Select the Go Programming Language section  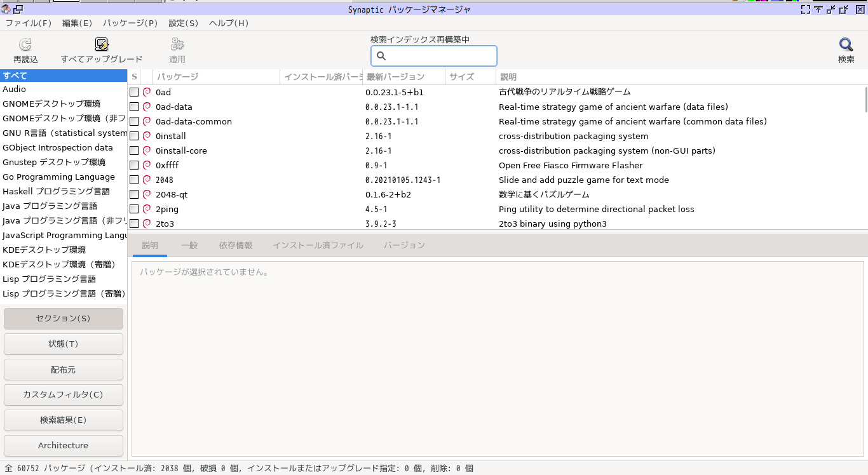[x=64, y=177]
